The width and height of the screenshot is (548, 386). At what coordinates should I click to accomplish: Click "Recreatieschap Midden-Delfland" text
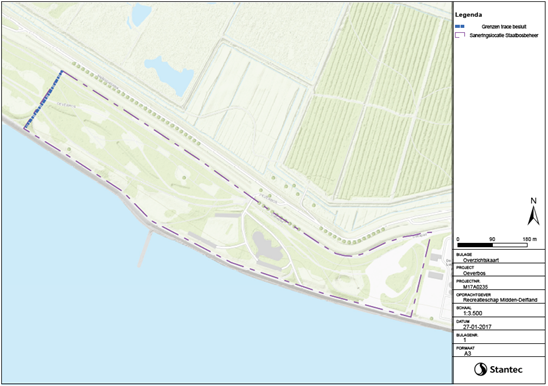pyautogui.click(x=500, y=300)
